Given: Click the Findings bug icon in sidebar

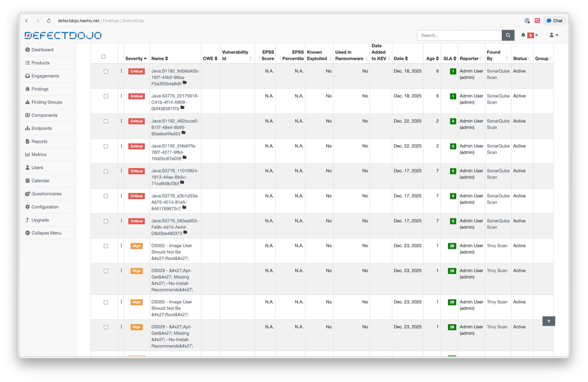Looking at the screenshot, I should [27, 89].
